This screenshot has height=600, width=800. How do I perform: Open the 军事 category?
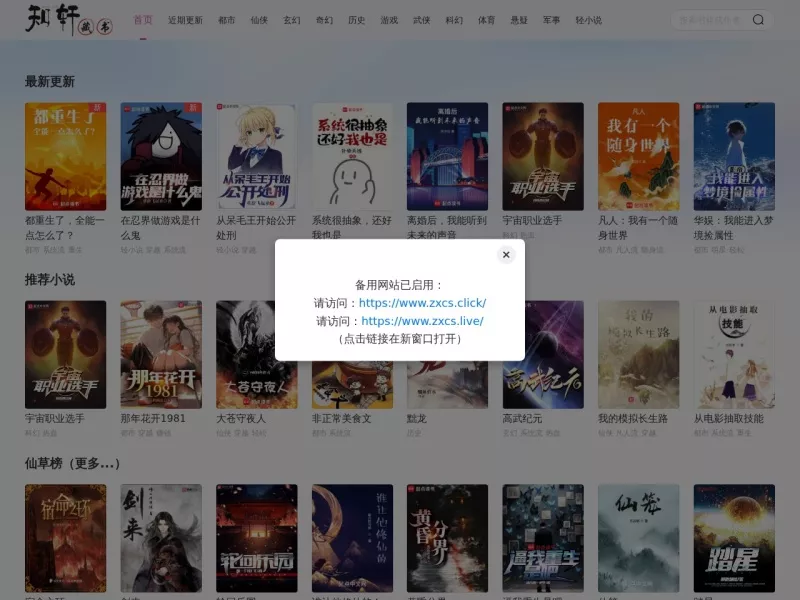[552, 20]
